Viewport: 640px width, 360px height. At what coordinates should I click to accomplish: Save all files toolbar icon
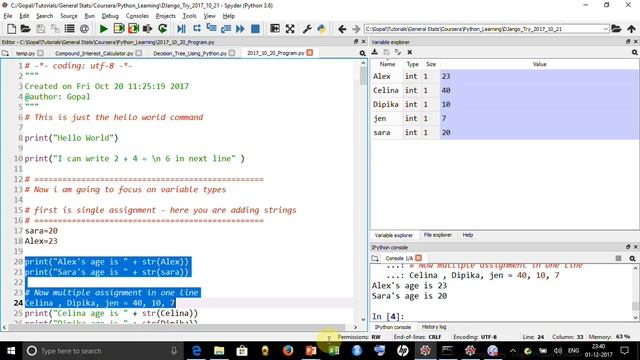click(x=55, y=29)
